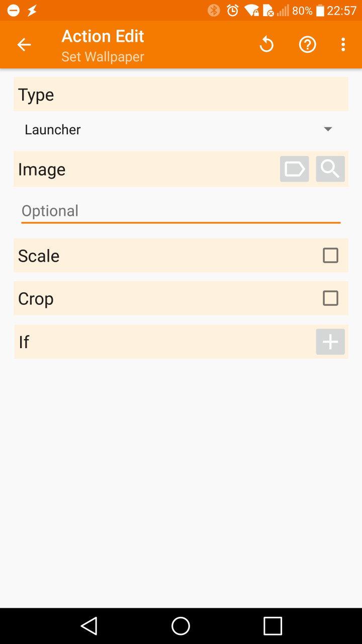The image size is (362, 644).
Task: Add a condition with the If plus icon
Action: coord(330,342)
